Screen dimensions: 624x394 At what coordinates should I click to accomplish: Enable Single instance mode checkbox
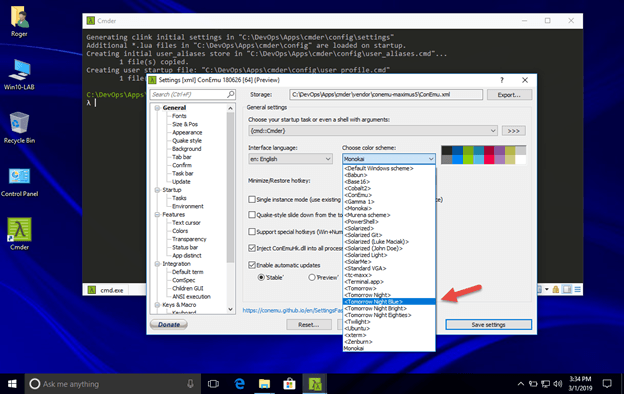tap(252, 199)
